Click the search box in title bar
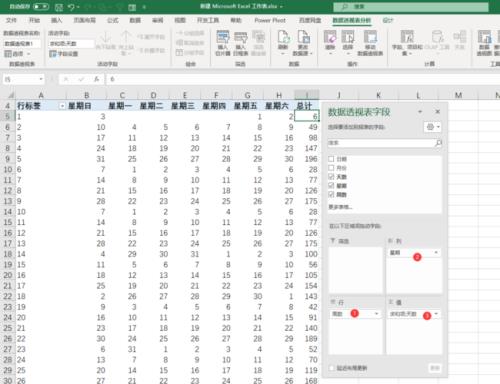 (x=411, y=7)
